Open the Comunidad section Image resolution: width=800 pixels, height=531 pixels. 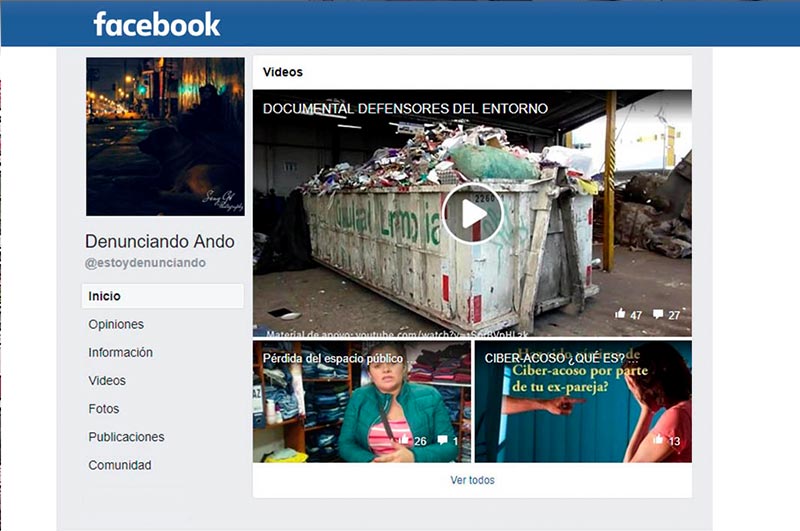pyautogui.click(x=120, y=465)
